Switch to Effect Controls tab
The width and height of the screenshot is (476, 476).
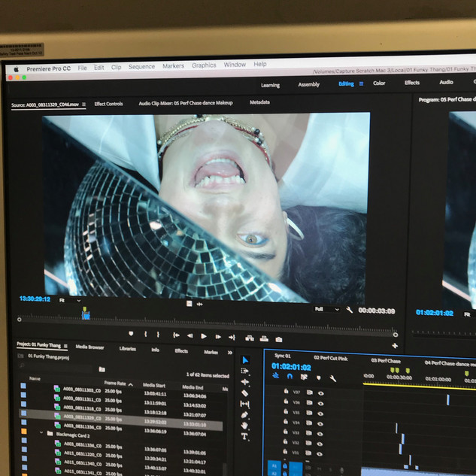tap(108, 104)
